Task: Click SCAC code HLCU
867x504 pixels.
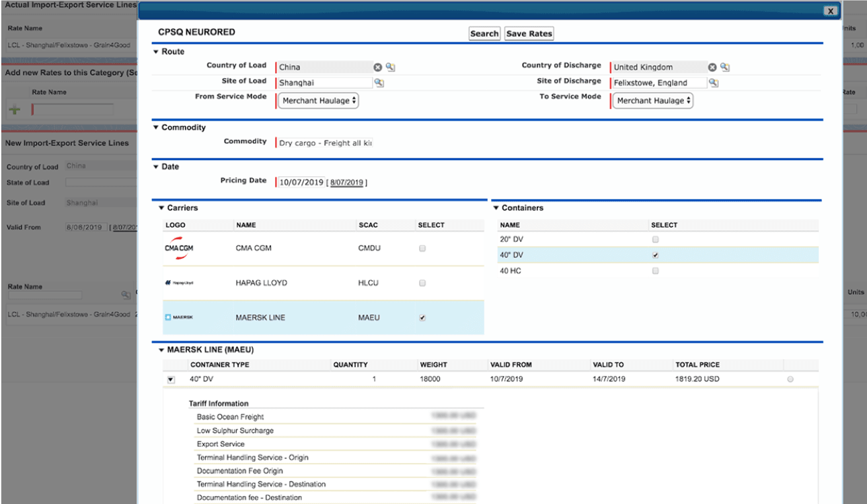Action: (x=369, y=283)
